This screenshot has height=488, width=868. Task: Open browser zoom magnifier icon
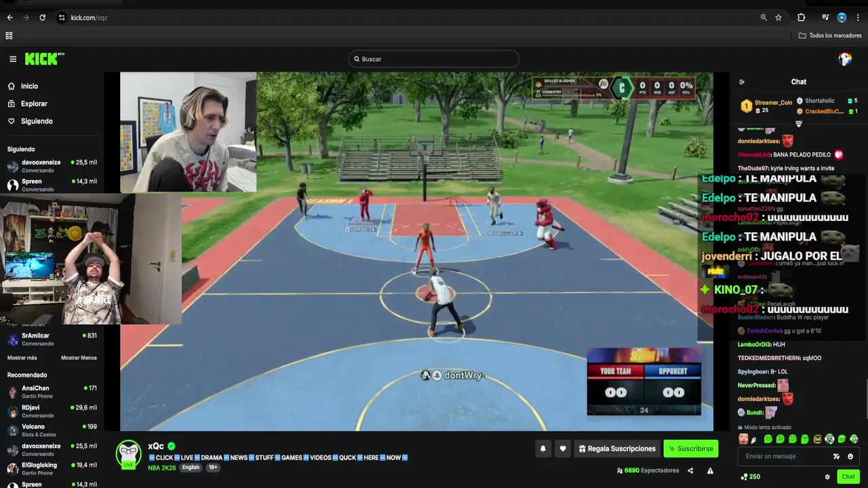pyautogui.click(x=764, y=18)
